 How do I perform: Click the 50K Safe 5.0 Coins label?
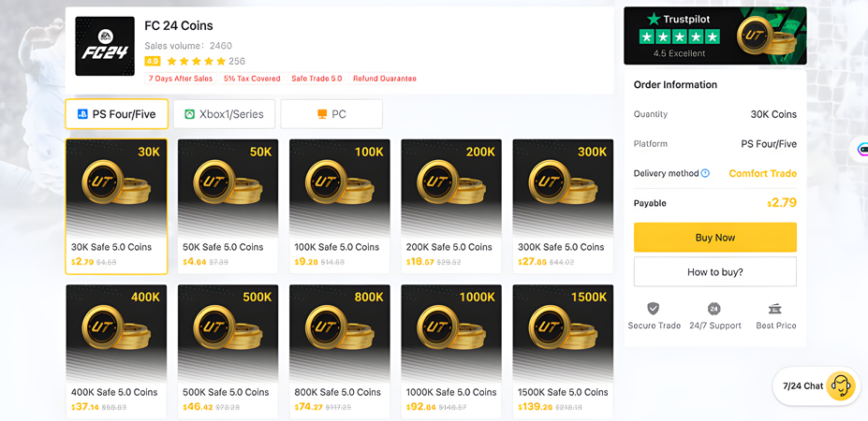pos(223,247)
